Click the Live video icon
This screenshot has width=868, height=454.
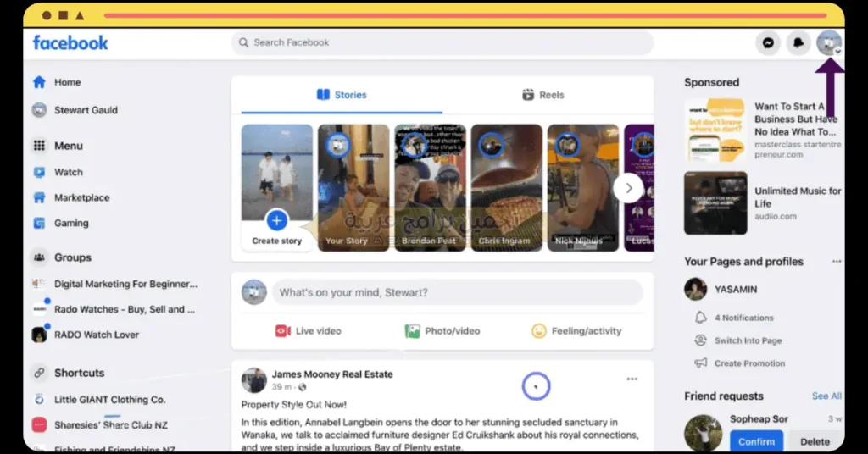[x=283, y=331]
